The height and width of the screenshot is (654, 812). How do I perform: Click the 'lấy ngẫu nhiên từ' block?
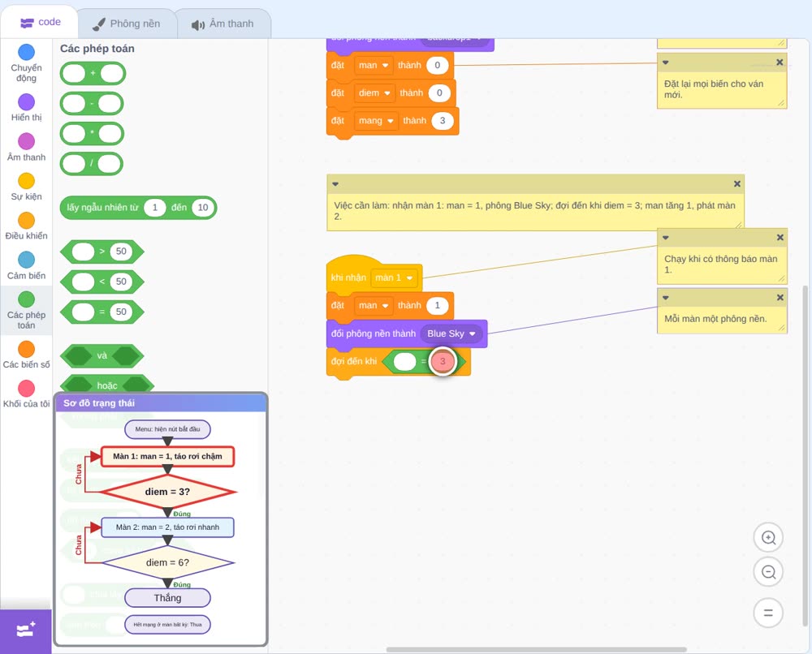point(103,208)
